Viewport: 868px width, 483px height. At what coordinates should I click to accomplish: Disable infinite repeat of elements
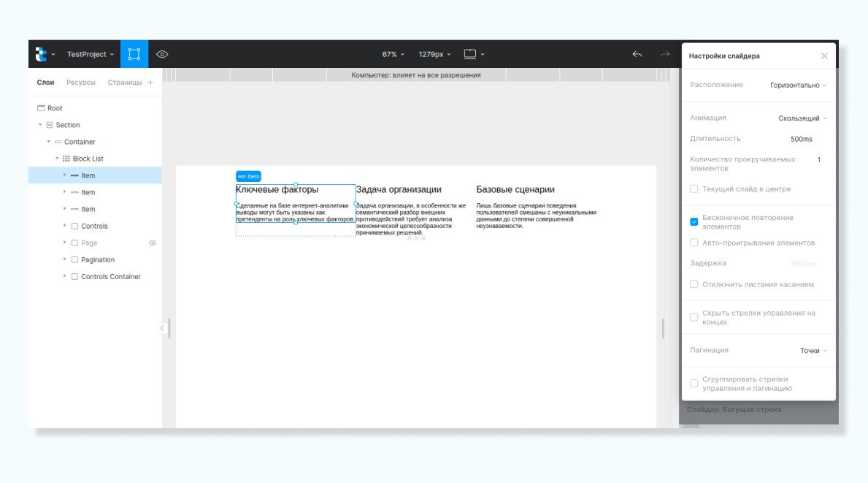(694, 221)
